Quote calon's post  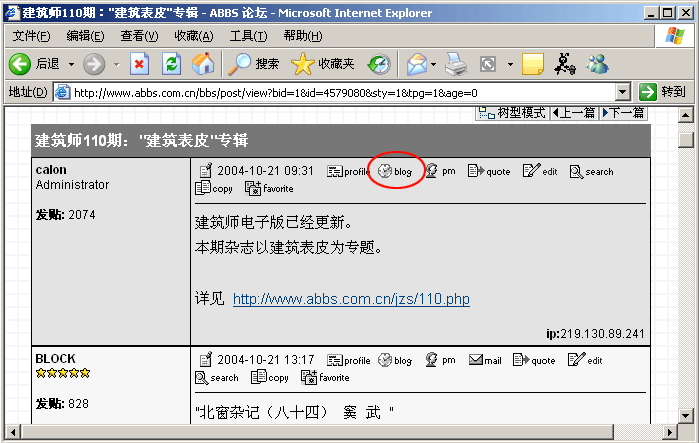489,171
